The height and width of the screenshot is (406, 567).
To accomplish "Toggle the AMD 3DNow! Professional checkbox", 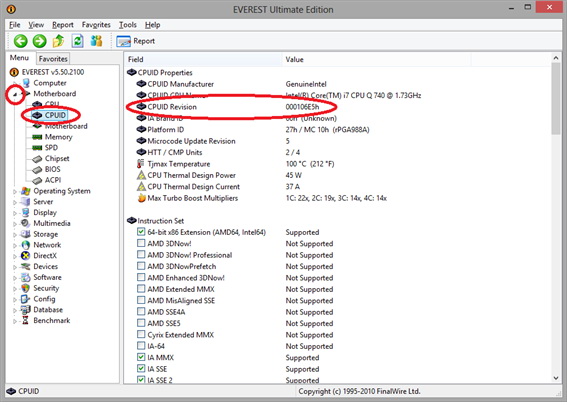I will click(141, 255).
